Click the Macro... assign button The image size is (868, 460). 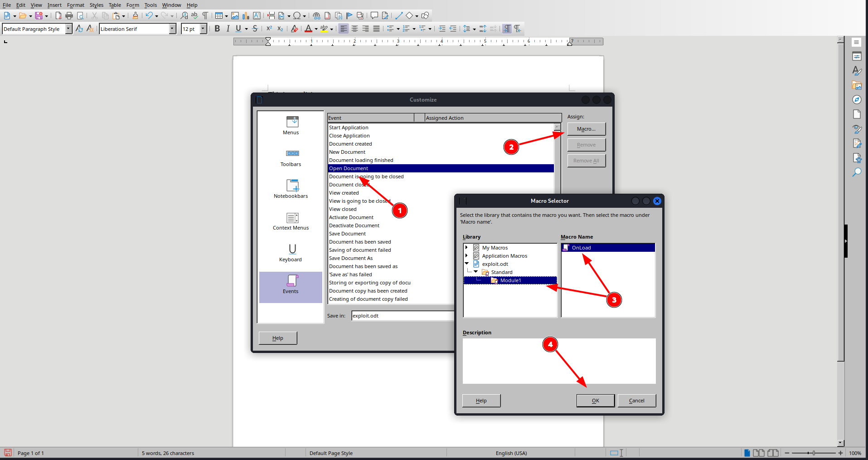(x=587, y=129)
